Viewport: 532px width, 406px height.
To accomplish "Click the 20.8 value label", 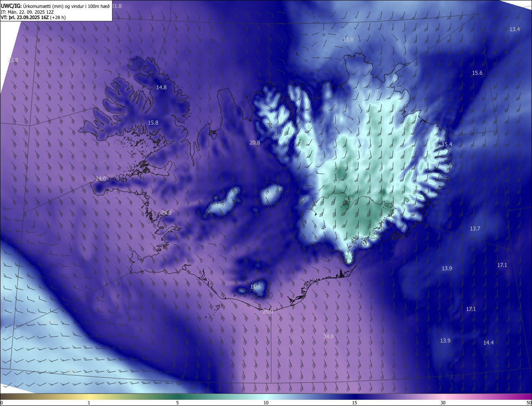I will tap(255, 142).
